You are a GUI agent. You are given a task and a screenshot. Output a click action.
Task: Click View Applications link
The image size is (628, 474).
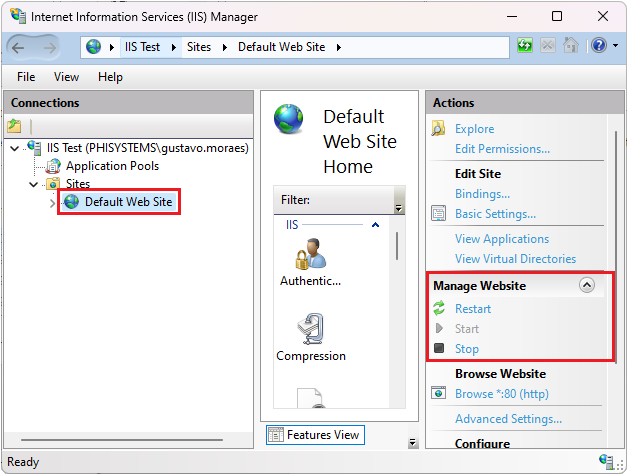tap(502, 238)
